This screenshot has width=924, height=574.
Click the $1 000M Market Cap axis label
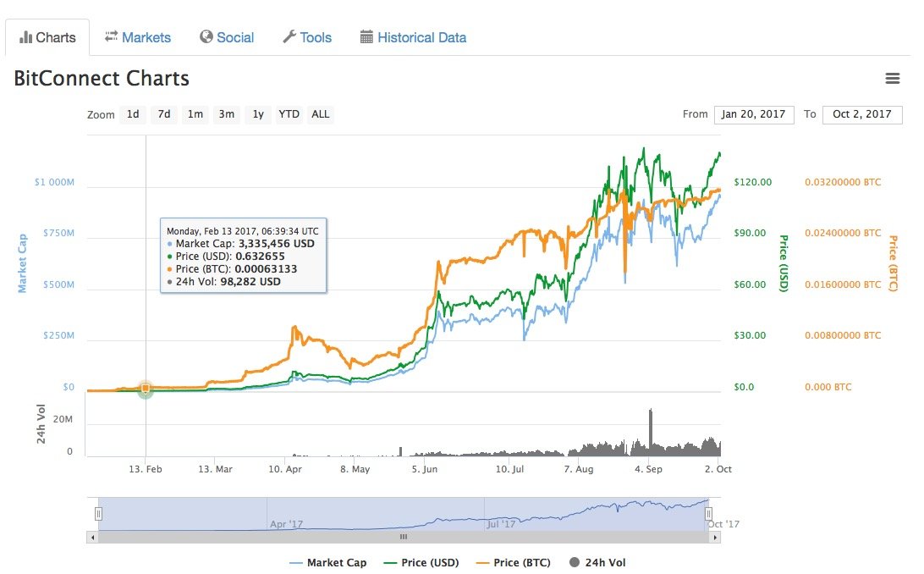pyautogui.click(x=54, y=182)
